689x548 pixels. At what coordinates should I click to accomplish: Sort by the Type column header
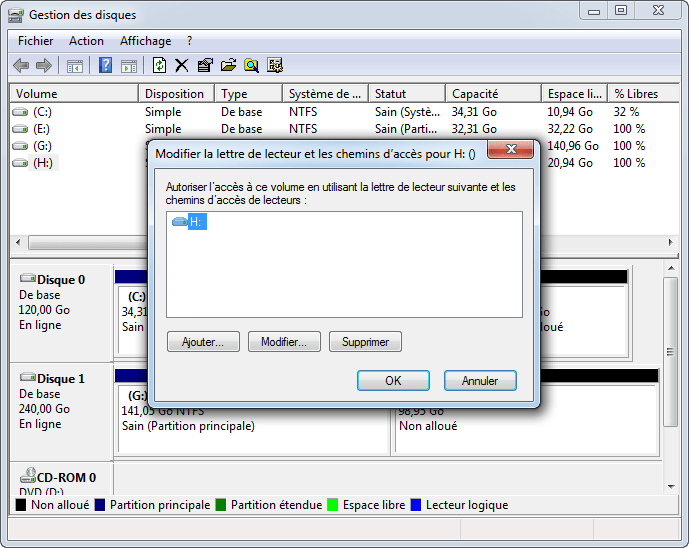click(x=248, y=94)
